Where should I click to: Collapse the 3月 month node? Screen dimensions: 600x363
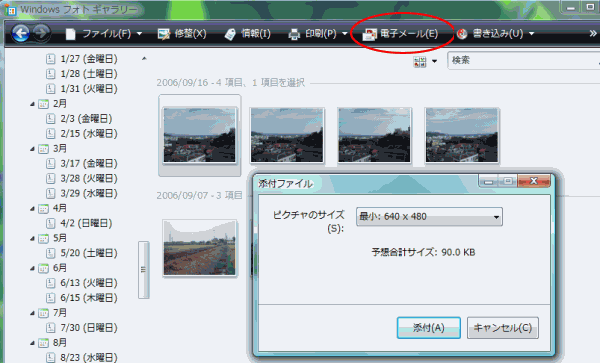coord(33,149)
